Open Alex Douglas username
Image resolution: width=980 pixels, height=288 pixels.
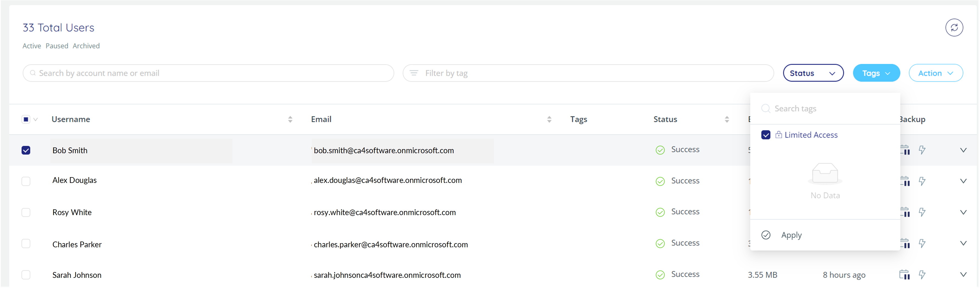(x=74, y=180)
